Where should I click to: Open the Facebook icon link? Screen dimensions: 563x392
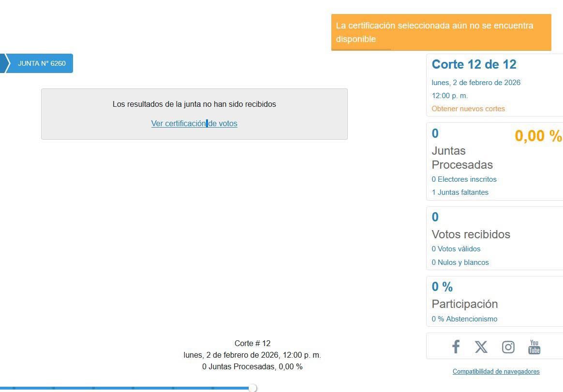(456, 347)
